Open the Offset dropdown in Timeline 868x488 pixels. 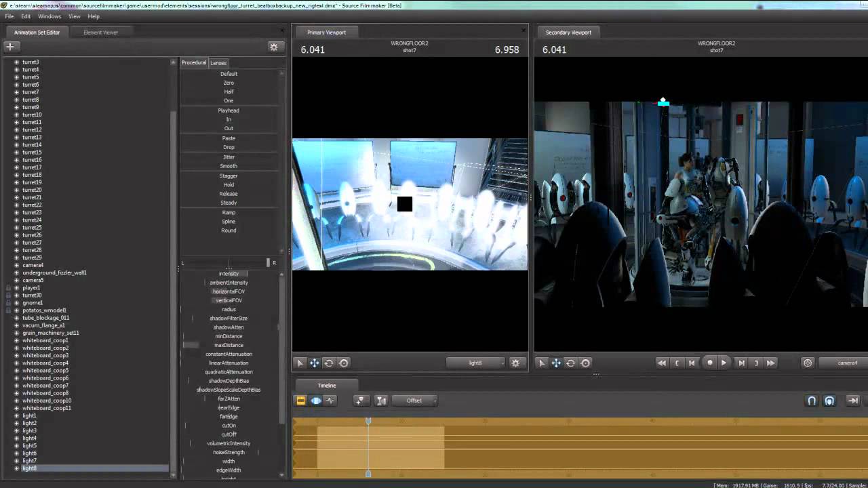[x=414, y=401]
